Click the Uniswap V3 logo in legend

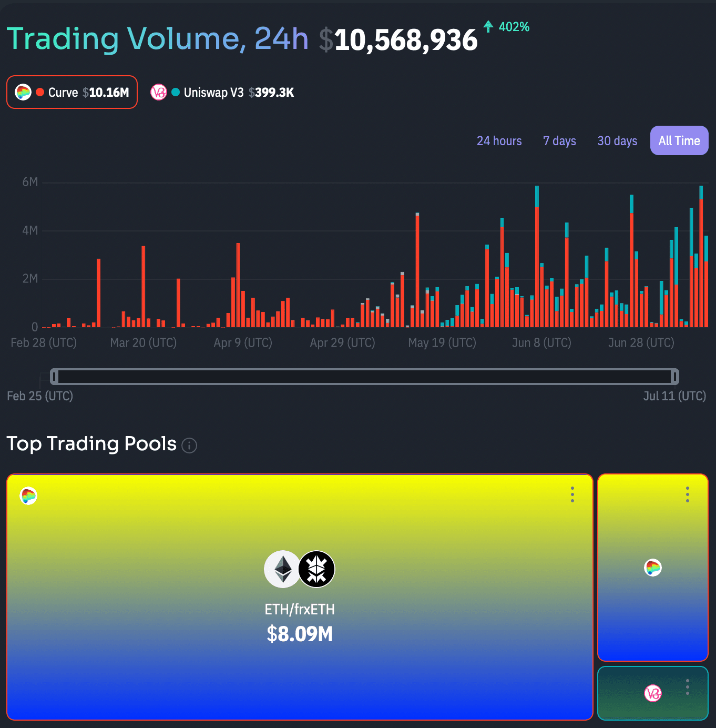159,93
